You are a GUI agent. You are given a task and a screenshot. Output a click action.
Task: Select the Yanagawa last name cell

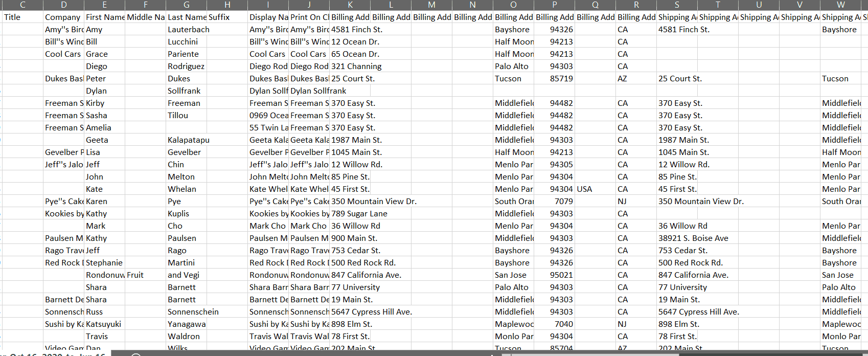(187, 324)
